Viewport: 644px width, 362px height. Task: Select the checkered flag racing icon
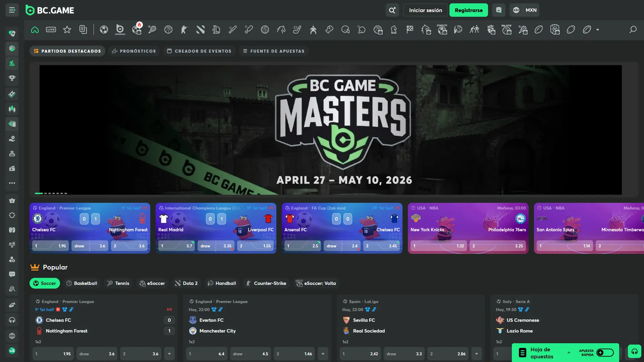point(410,29)
